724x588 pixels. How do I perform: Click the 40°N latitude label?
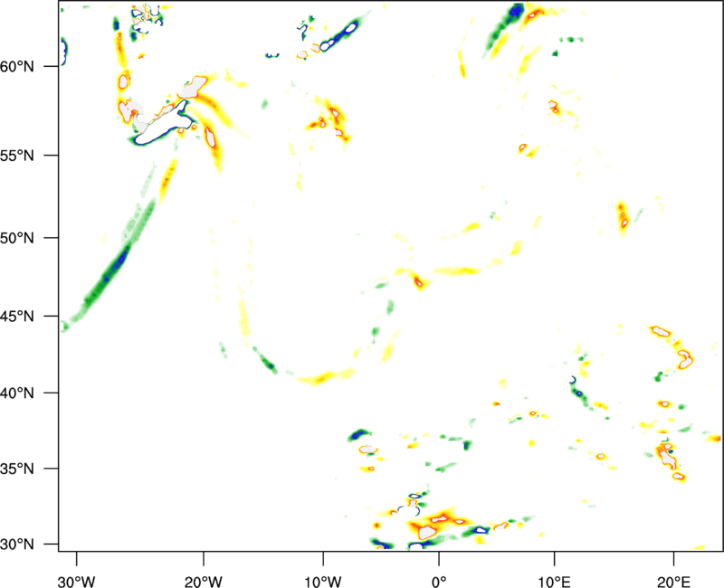click(x=17, y=394)
